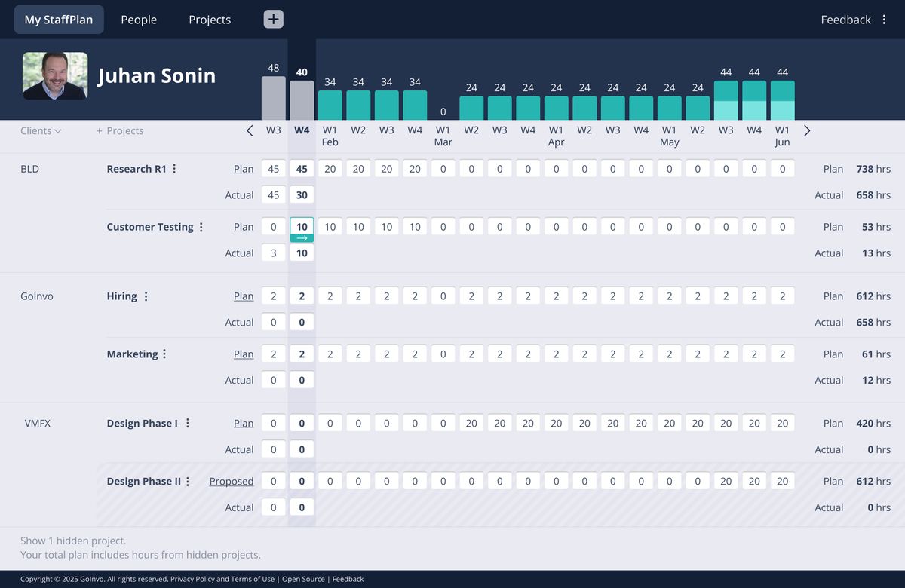Open Marketing project options menu
Viewport: 905px width, 588px height.
(x=164, y=354)
